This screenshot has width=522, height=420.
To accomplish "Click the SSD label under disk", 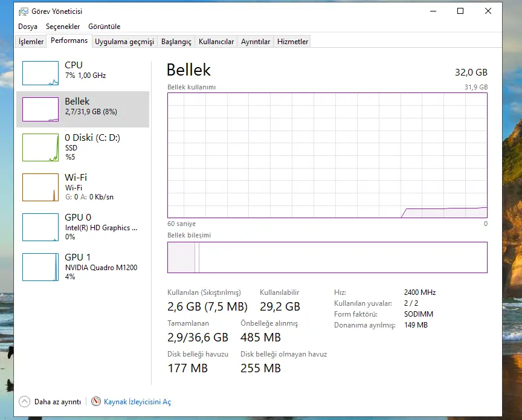I will (x=71, y=148).
